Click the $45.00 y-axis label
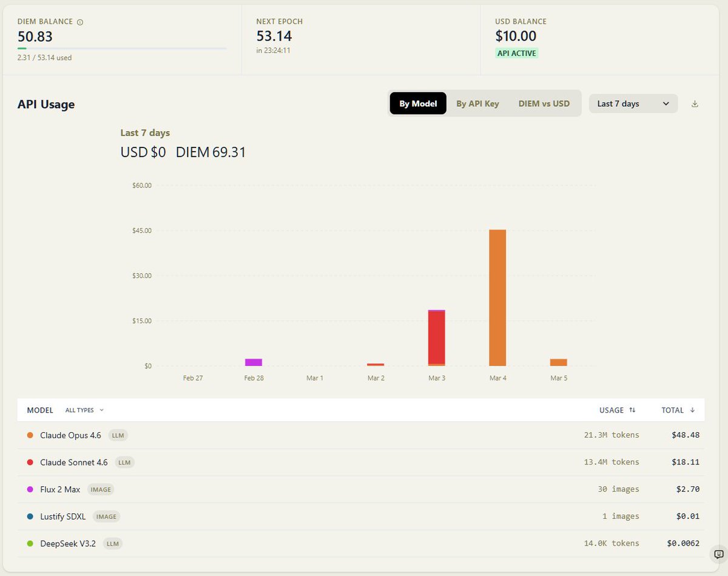728x576 pixels. coord(142,231)
